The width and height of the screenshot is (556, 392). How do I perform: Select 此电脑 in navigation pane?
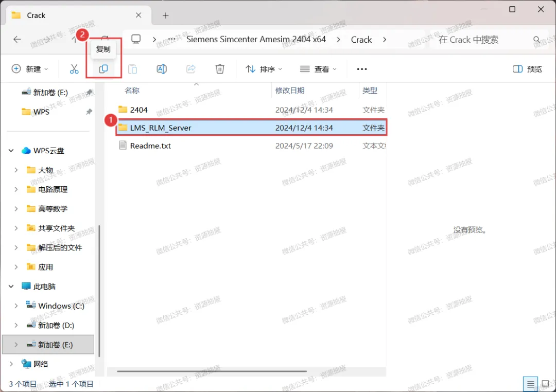(x=44, y=287)
